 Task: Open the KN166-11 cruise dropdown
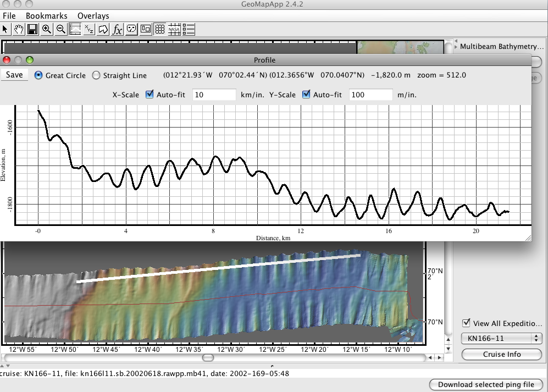(x=501, y=338)
